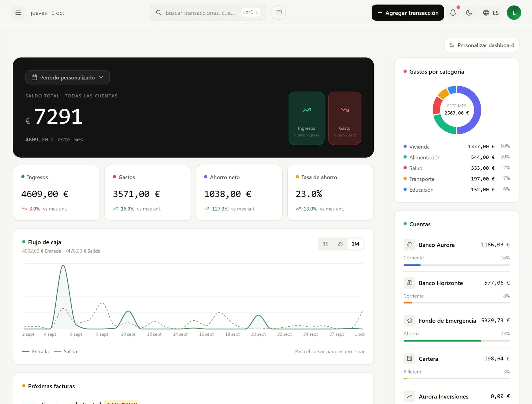Image resolution: width=532 pixels, height=404 pixels.
Task: Toggle dark mode with the moon icon
Action: point(469,12)
